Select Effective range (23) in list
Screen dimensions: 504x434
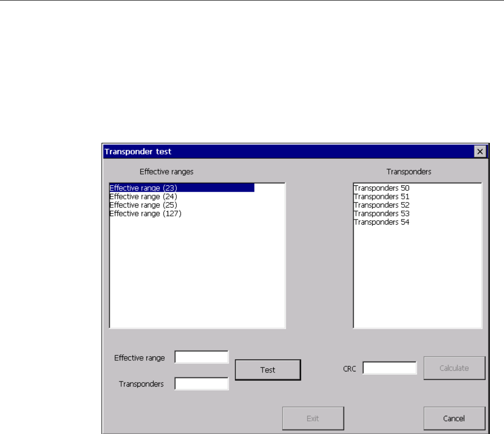(182, 188)
